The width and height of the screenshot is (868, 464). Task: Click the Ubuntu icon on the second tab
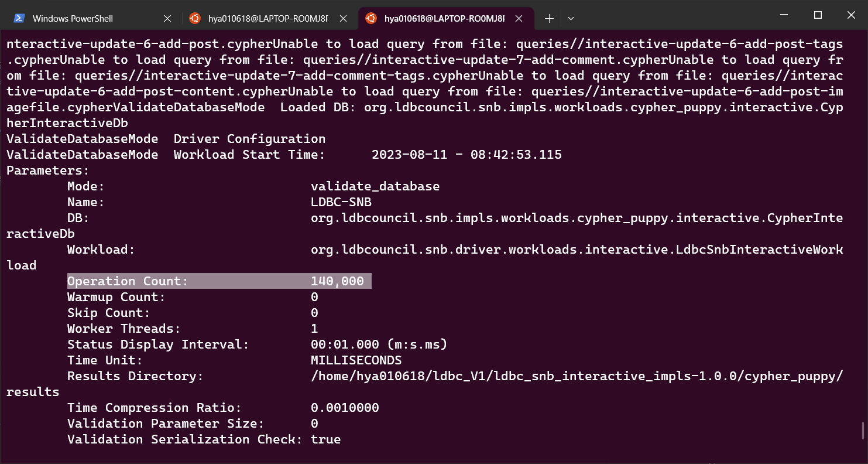click(195, 18)
